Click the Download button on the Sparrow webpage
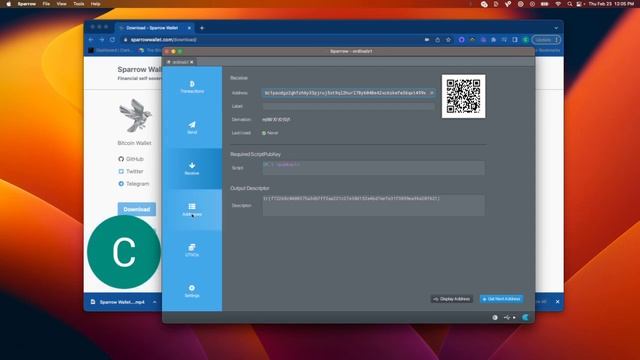This screenshot has width=640, height=360. pyautogui.click(x=137, y=209)
